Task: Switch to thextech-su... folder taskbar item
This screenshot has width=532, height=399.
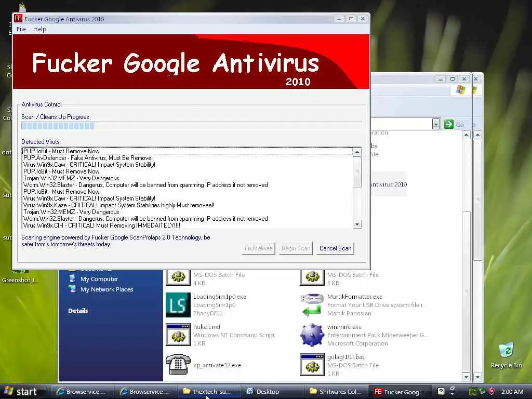Action: click(x=209, y=392)
